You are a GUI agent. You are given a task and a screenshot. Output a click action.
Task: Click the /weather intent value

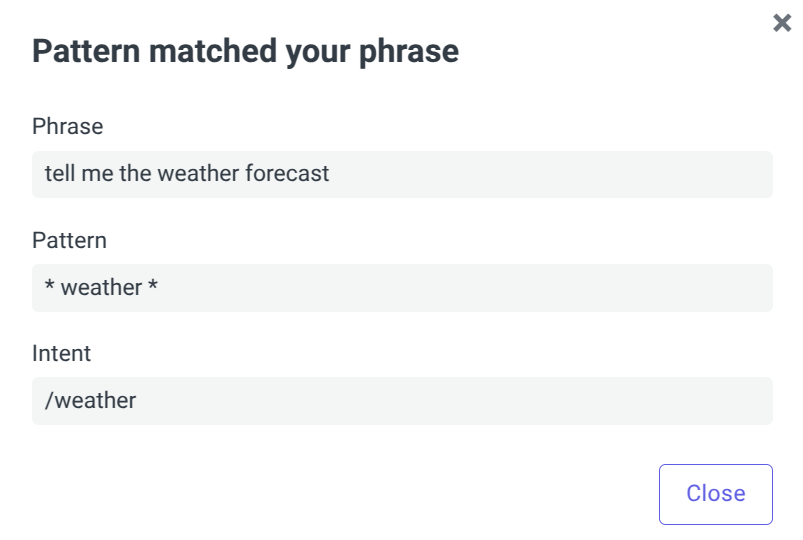90,401
